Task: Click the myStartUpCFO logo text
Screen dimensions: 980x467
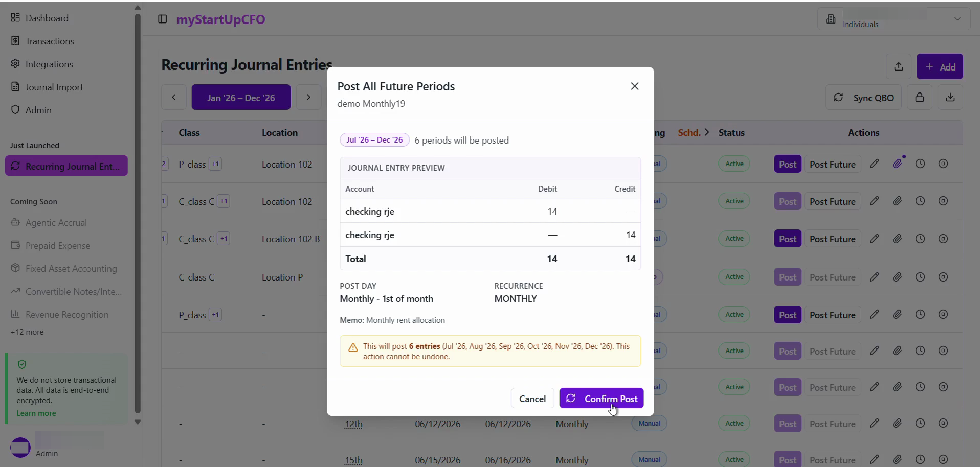Action: (x=221, y=19)
